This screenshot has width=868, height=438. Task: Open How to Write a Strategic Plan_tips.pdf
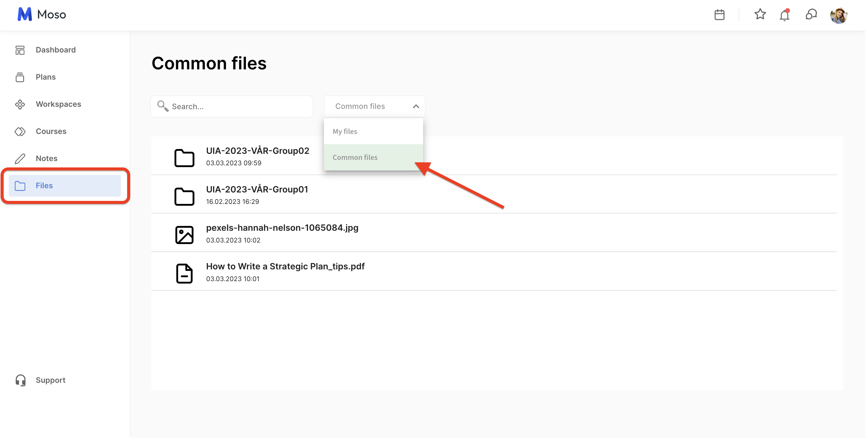[x=285, y=266]
